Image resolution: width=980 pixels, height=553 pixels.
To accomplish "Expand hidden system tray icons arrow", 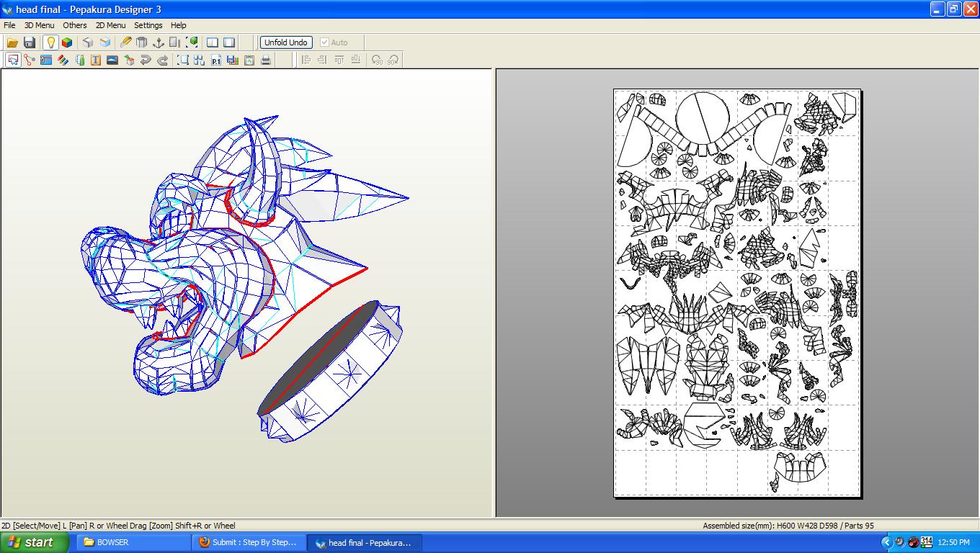I will click(x=887, y=542).
